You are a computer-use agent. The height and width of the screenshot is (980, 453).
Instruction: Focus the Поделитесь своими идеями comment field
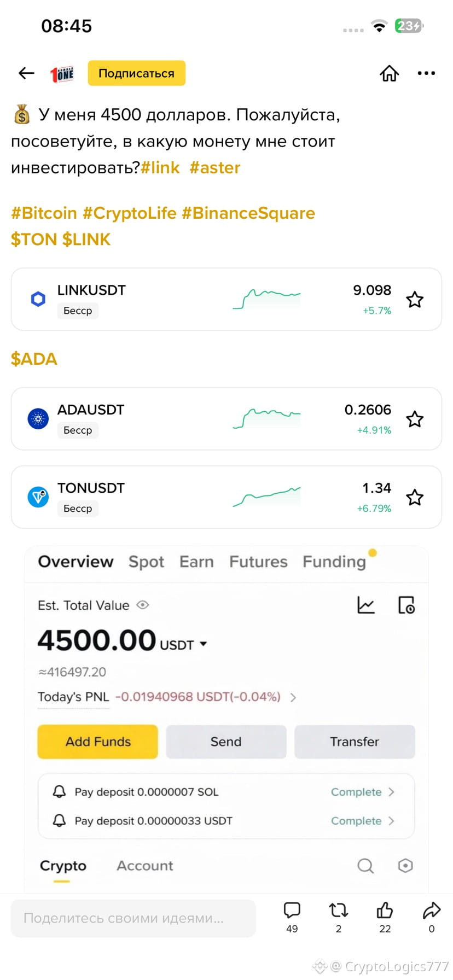point(133,918)
